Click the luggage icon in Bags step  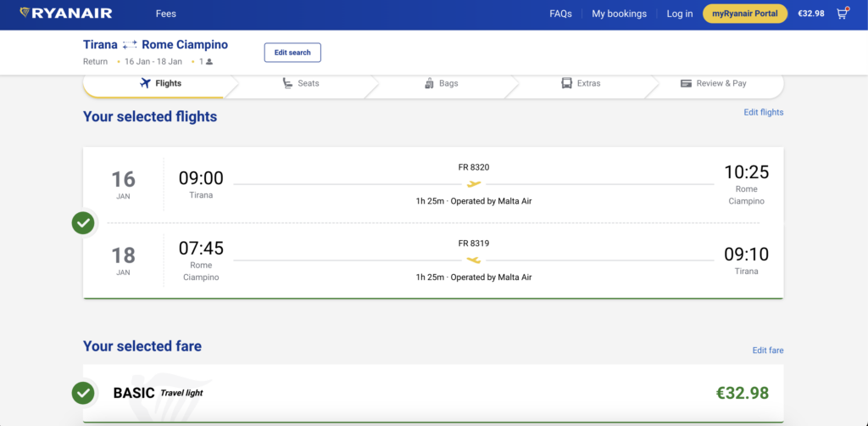(429, 83)
